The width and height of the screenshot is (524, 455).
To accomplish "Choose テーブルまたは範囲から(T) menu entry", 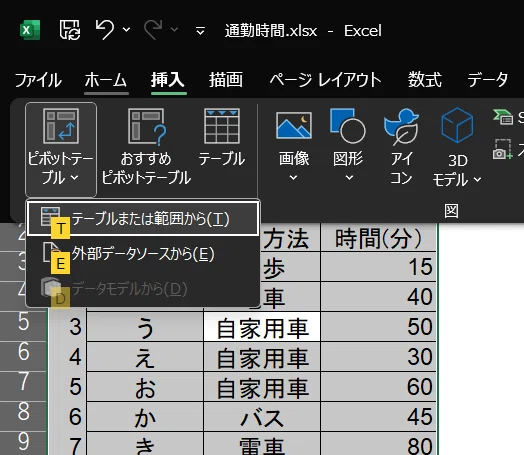I will (143, 218).
